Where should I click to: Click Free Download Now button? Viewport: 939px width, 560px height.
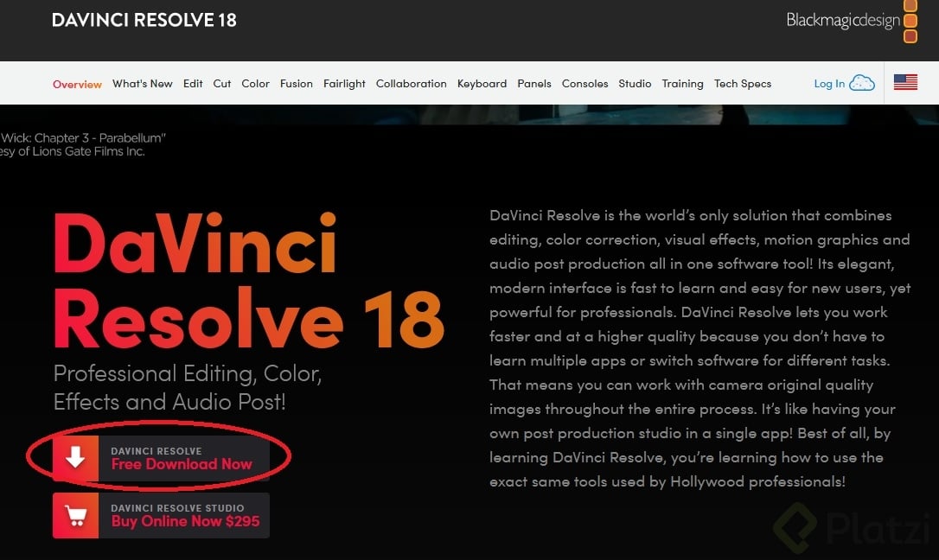[161, 458]
